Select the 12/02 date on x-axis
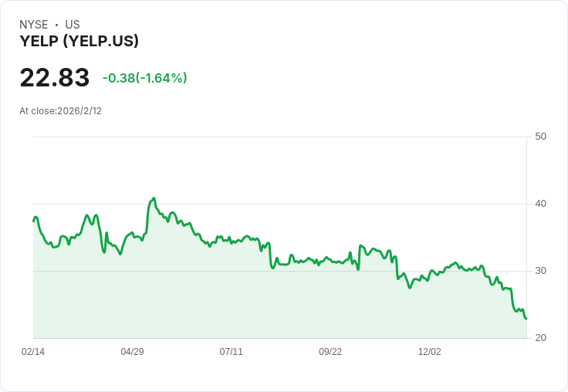This screenshot has width=568, height=392. tap(429, 352)
